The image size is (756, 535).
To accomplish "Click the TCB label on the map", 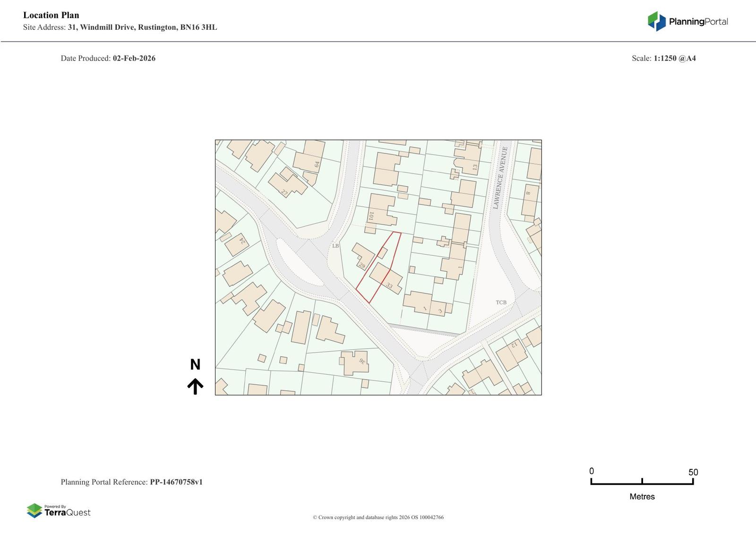I will (x=501, y=302).
